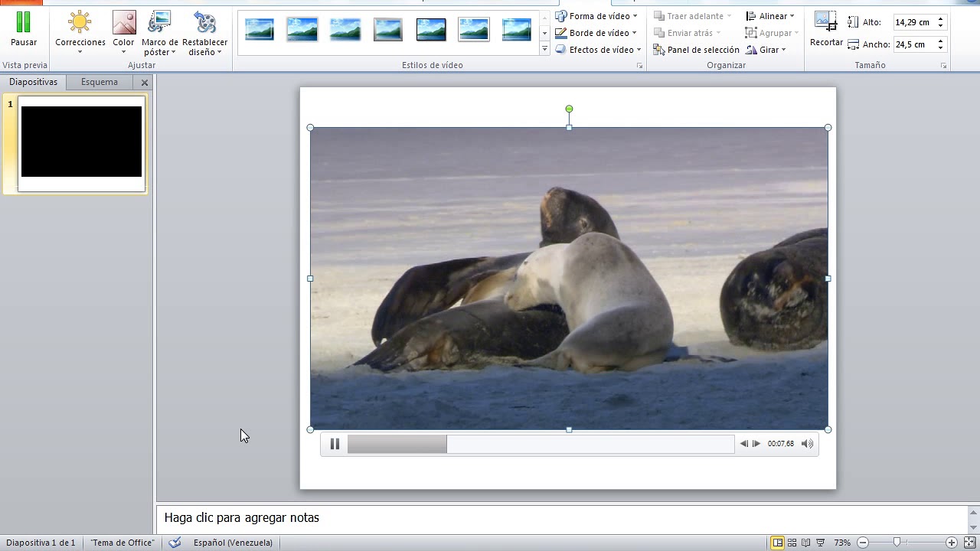
Task: Apply the third video style thumbnail
Action: click(x=345, y=30)
